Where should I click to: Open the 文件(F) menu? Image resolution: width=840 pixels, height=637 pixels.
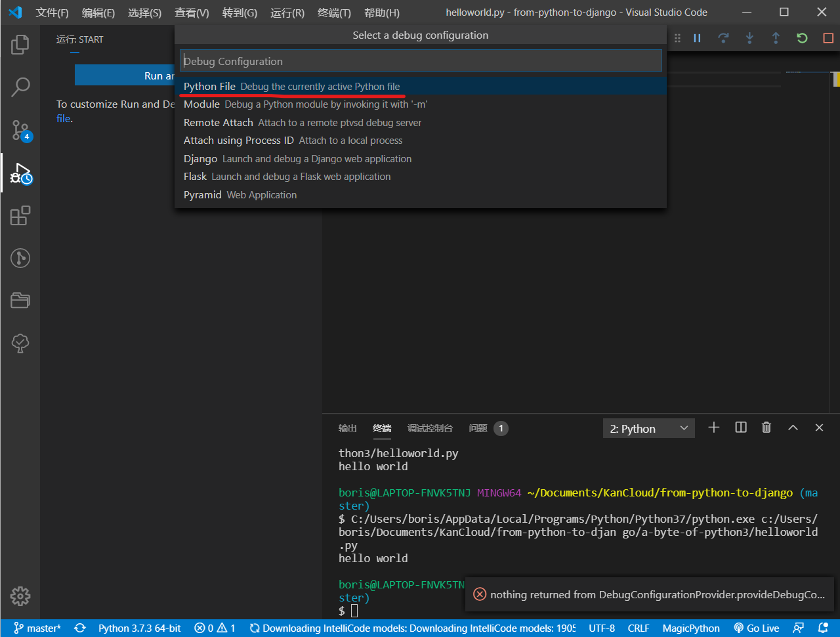[x=52, y=12]
